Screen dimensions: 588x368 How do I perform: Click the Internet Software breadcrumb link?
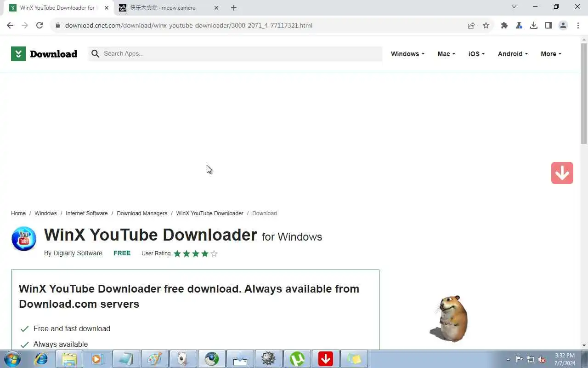87,213
